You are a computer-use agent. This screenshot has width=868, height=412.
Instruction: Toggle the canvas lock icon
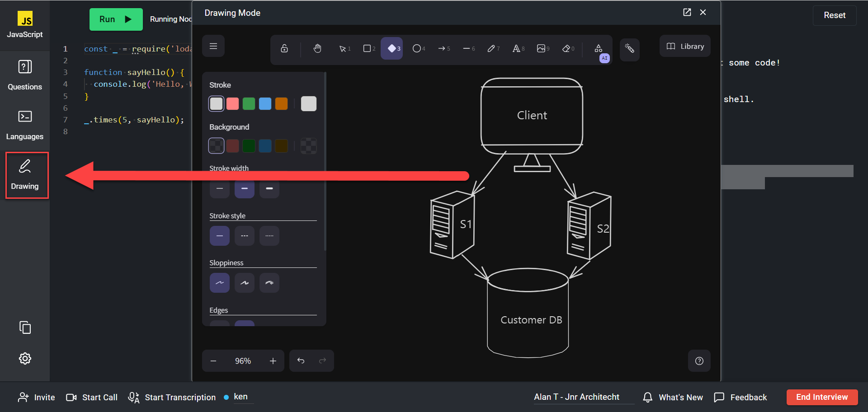284,48
